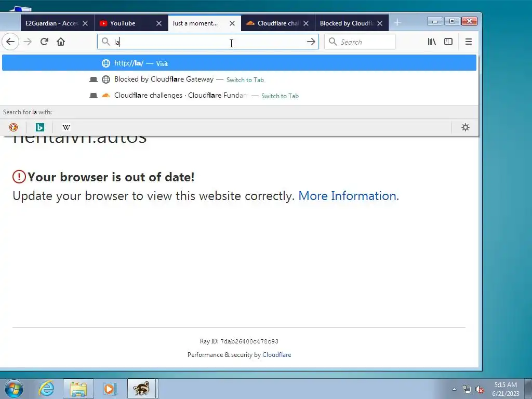
Task: Open a new tab with plus button
Action: coord(397,23)
